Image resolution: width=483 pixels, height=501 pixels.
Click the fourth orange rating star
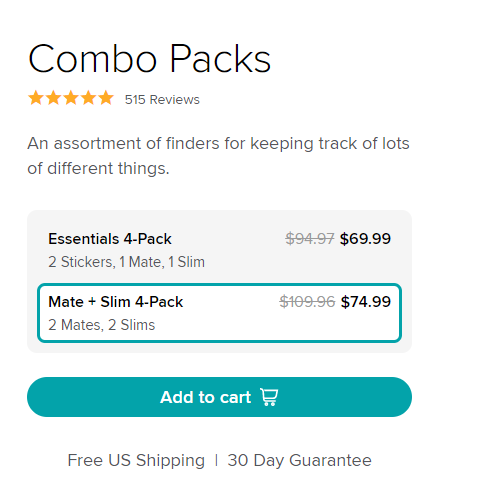[x=89, y=98]
